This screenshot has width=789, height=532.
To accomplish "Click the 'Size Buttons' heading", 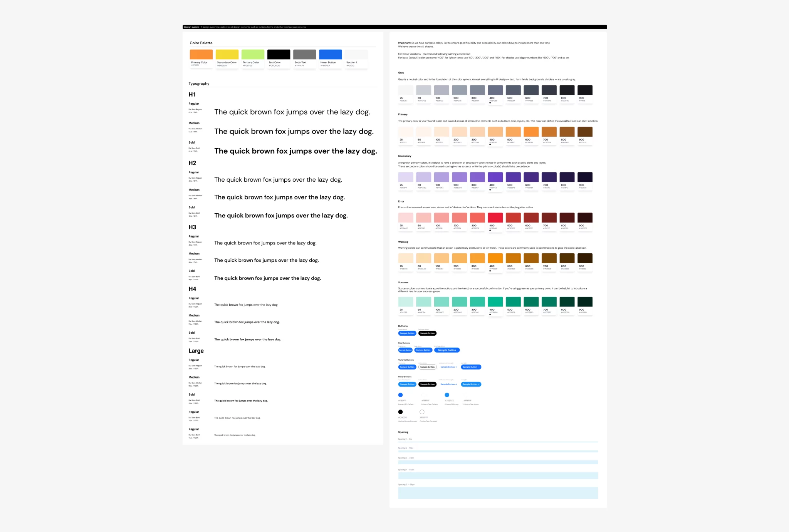I will click(404, 343).
